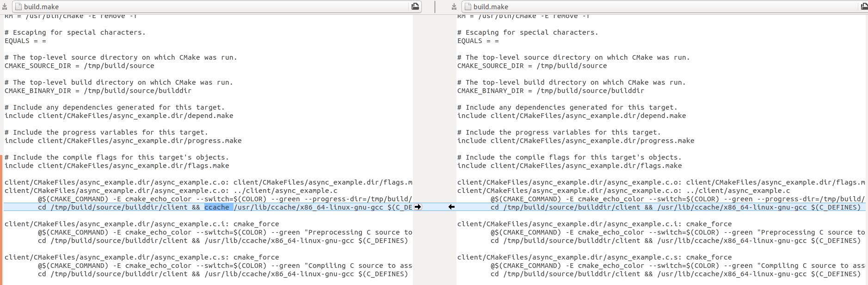Place cursor on the left pane CMAKE_SOURCE_DIR line
The image size is (868, 285).
pyautogui.click(x=79, y=66)
